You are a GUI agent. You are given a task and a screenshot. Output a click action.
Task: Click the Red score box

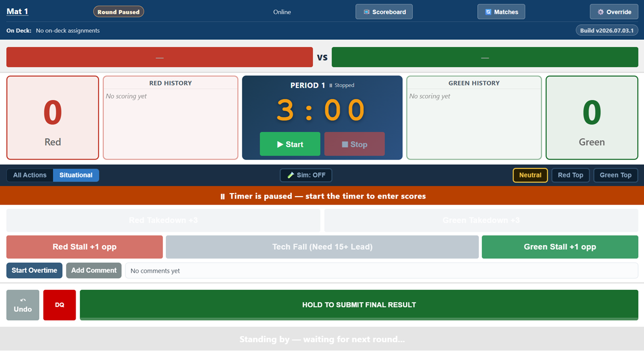(x=52, y=117)
